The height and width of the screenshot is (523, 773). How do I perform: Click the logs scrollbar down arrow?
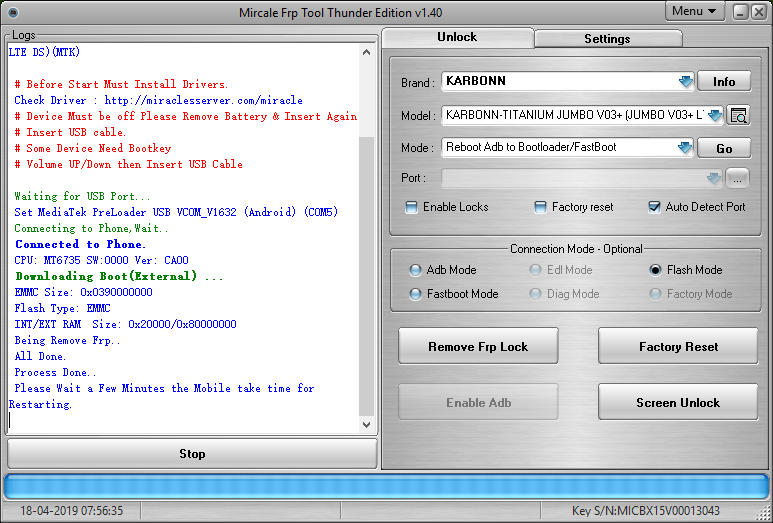366,425
